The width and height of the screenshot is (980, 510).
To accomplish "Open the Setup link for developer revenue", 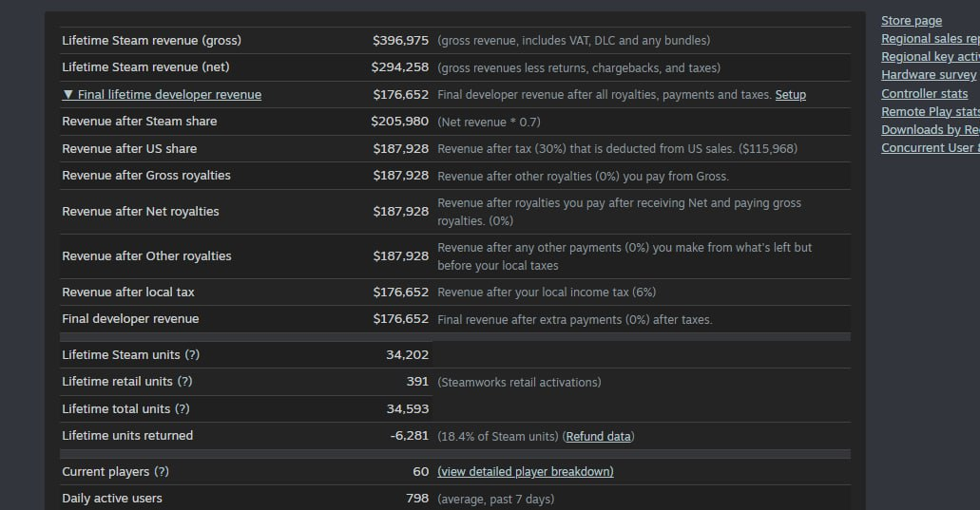I will click(x=790, y=95).
